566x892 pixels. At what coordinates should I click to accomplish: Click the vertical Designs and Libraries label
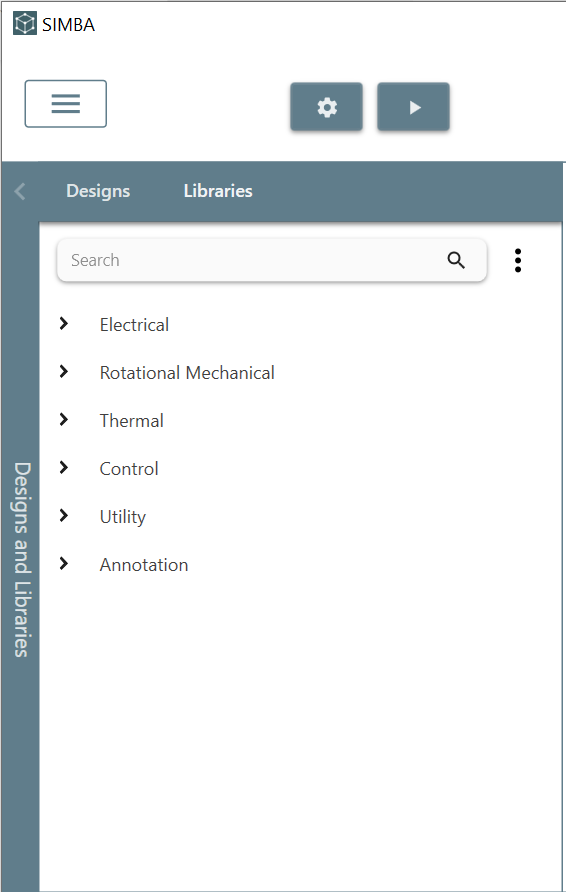pyautogui.click(x=22, y=560)
